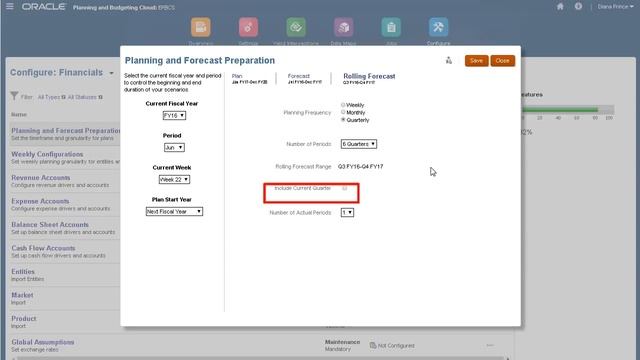Click the Not Configured status icon
640x360 pixels.
(x=373, y=345)
